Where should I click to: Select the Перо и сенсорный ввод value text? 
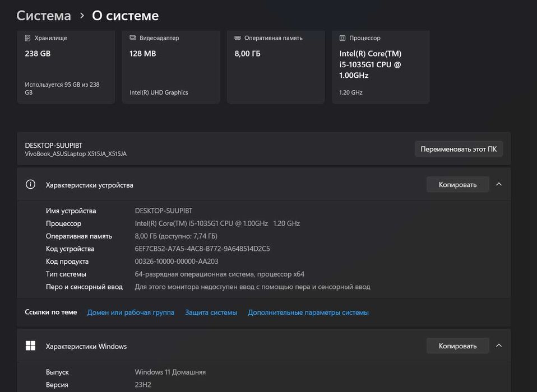[252, 287]
